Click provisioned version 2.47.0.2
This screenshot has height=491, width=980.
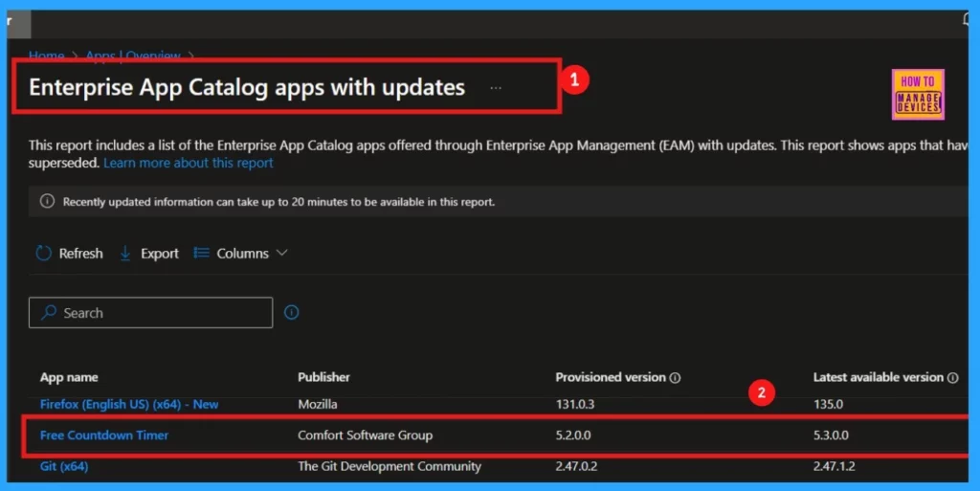576,466
